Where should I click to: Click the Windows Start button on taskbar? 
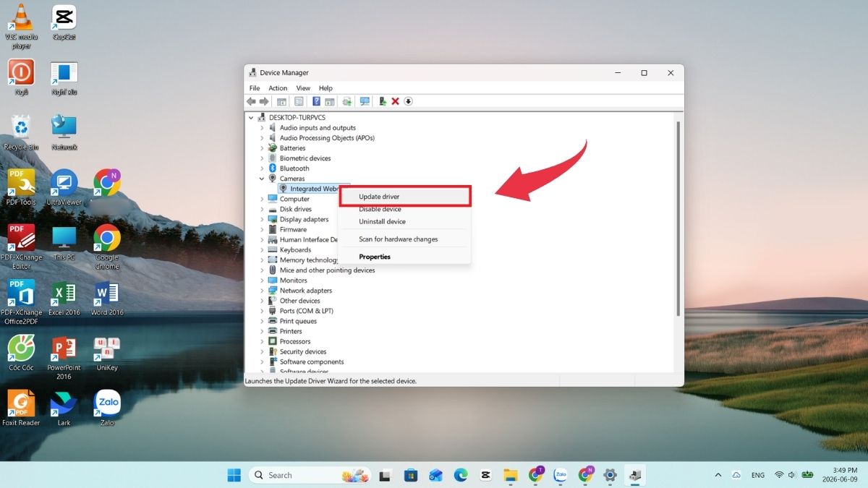[234, 475]
